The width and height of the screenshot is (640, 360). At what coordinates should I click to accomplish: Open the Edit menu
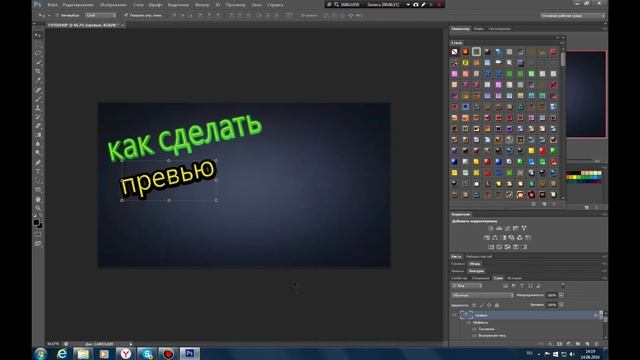(x=78, y=5)
